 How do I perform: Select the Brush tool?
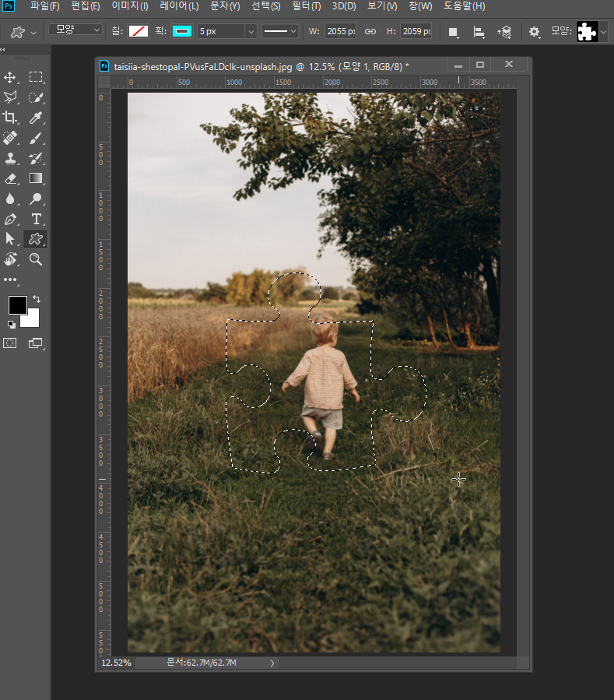36,138
